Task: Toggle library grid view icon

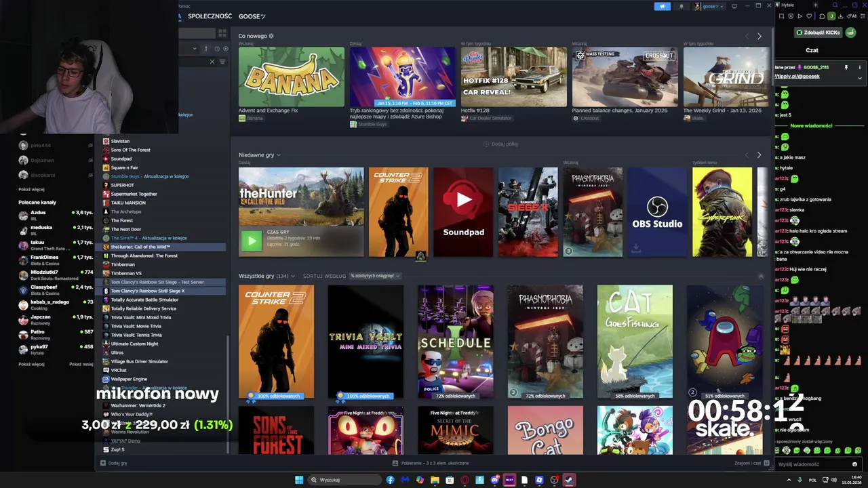Action: point(222,33)
